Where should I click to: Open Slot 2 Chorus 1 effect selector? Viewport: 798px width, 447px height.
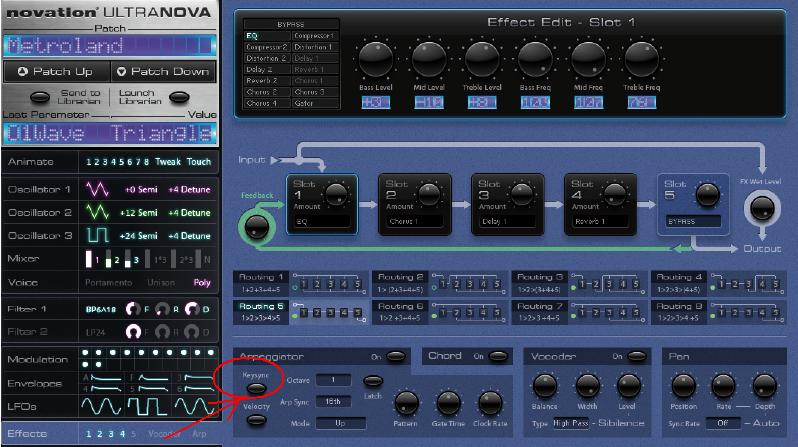pos(414,221)
